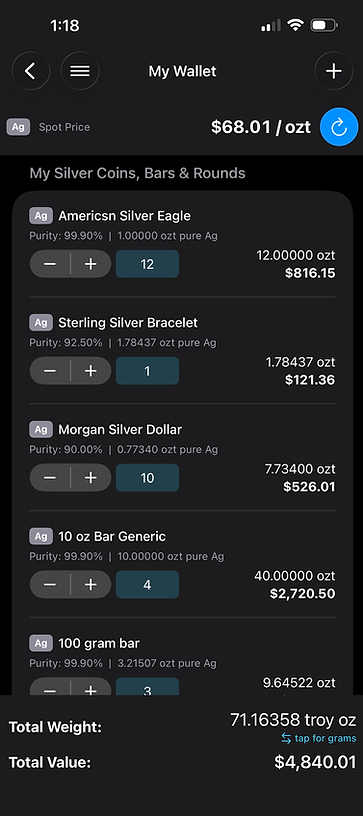363x816 pixels.
Task: Decrease Morgan Silver Dollar quantity
Action: pos(50,478)
